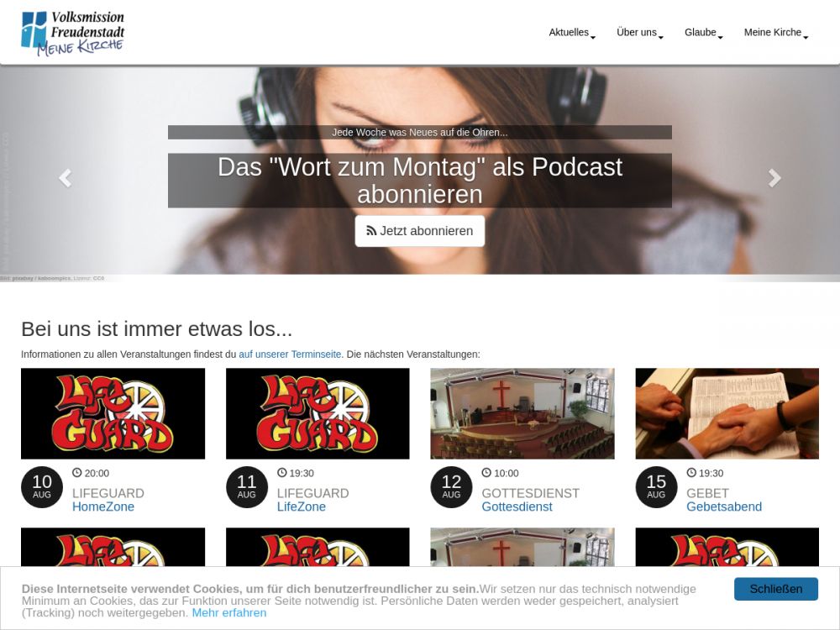Open the LifeZone event link
The height and width of the screenshot is (630, 840).
pos(302,507)
